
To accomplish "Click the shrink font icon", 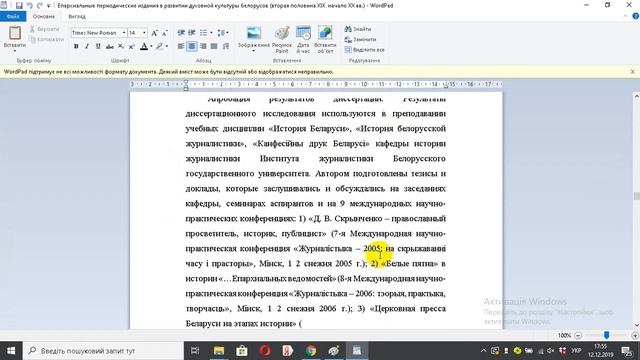I will click(164, 33).
